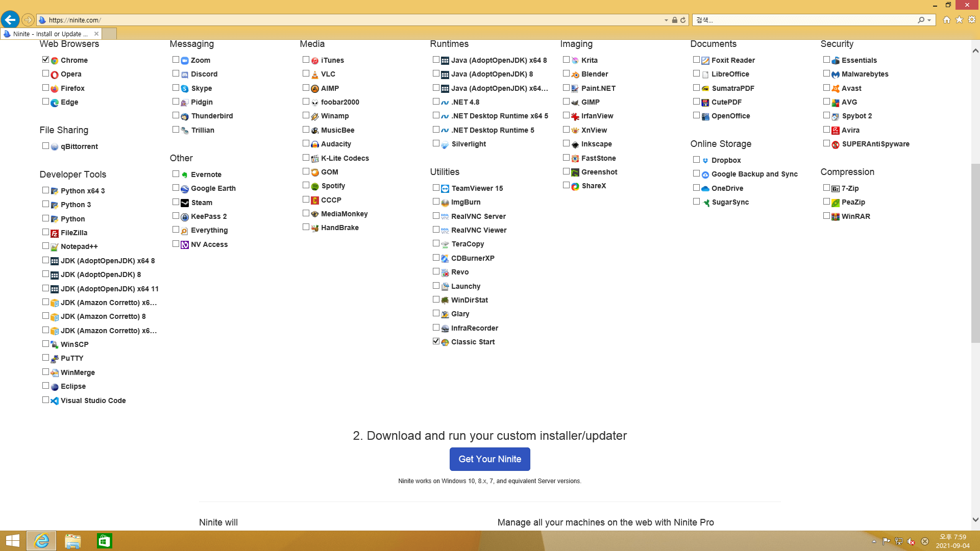The image size is (980, 551).
Task: Open File Explorer from the taskbar
Action: coord(73,541)
